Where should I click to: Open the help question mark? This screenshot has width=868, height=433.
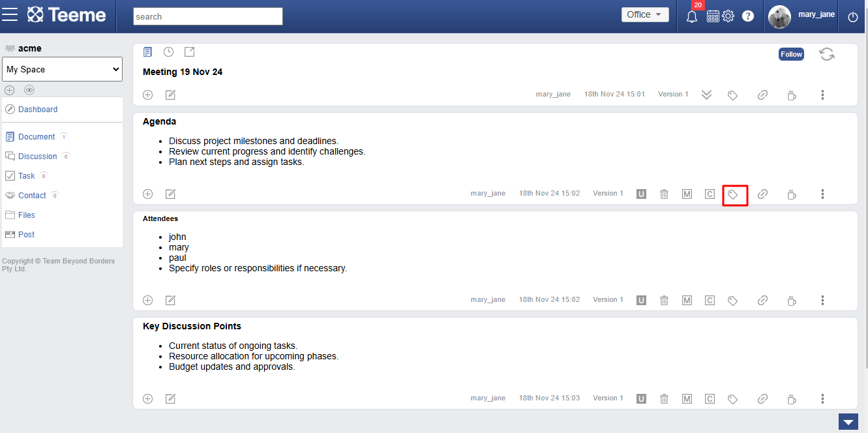pos(748,16)
